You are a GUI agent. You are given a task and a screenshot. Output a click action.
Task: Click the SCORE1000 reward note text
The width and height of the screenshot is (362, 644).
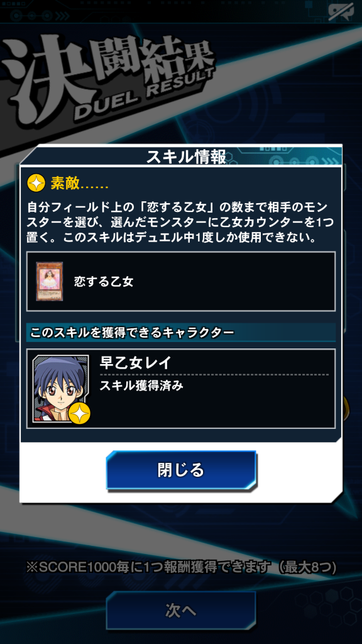click(181, 568)
